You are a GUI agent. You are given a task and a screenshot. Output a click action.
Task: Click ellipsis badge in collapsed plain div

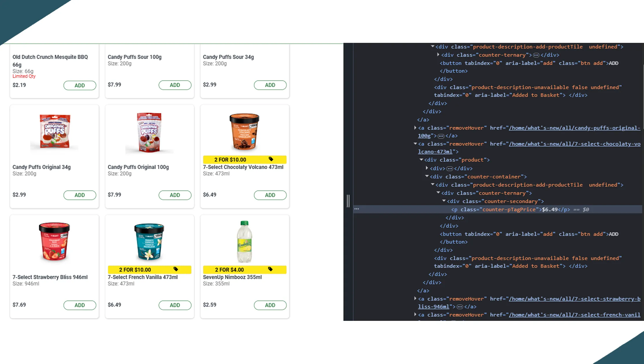point(450,169)
